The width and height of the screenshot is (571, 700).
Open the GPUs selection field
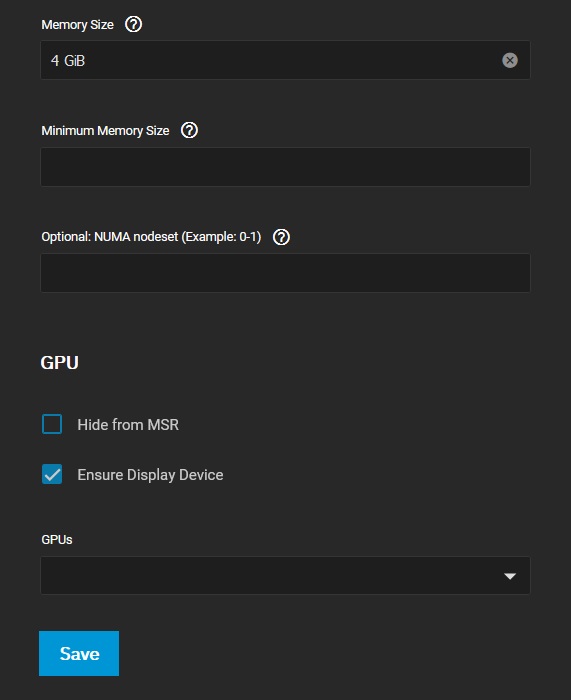pyautogui.click(x=285, y=575)
